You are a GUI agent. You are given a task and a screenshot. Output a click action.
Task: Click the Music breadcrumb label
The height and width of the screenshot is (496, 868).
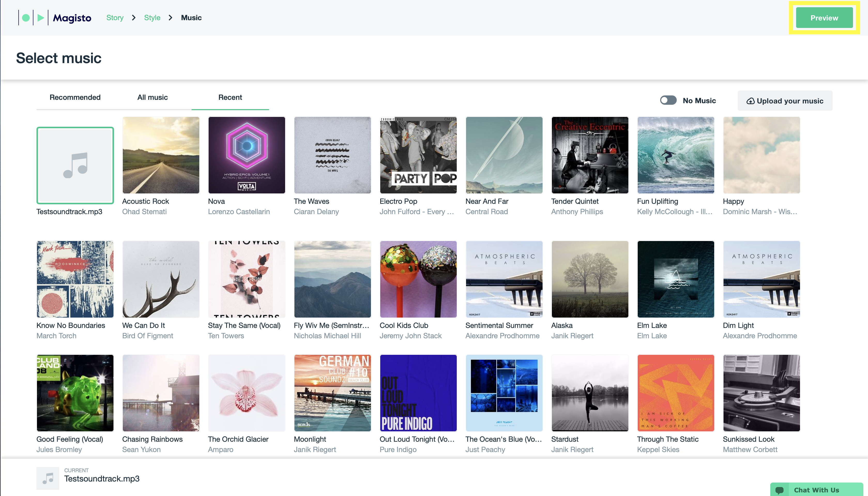tap(191, 18)
